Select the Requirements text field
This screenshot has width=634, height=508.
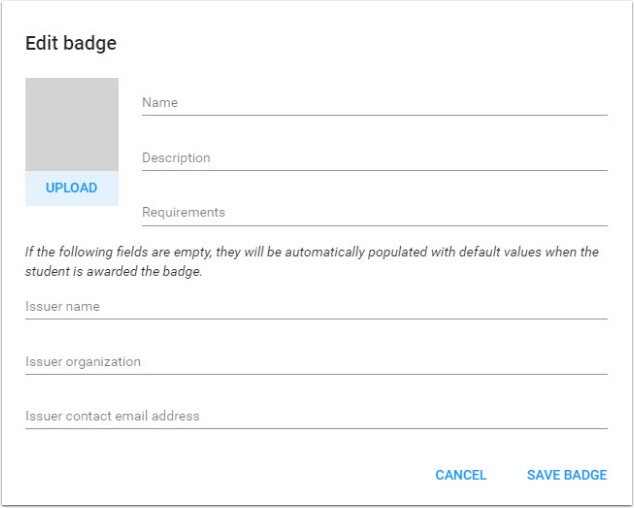[374, 212]
